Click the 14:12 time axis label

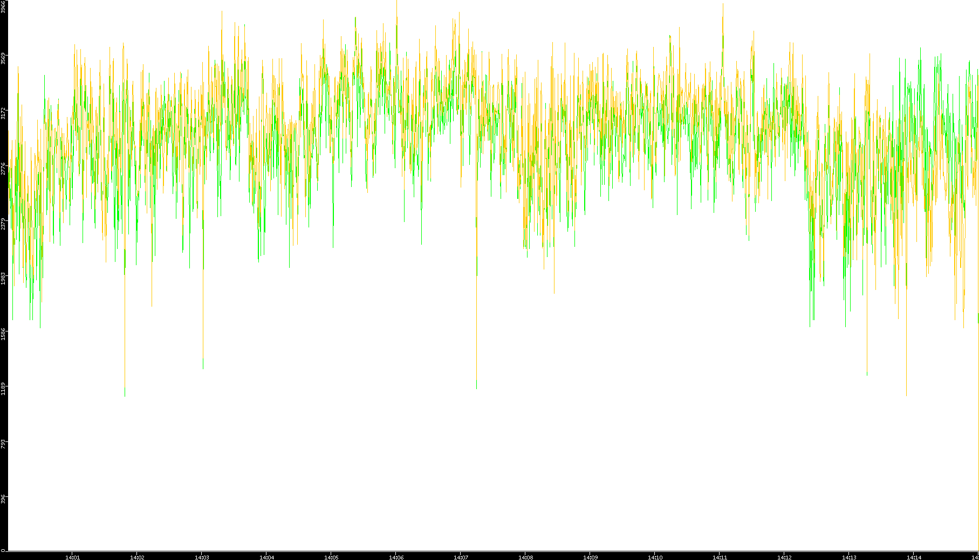(784, 557)
